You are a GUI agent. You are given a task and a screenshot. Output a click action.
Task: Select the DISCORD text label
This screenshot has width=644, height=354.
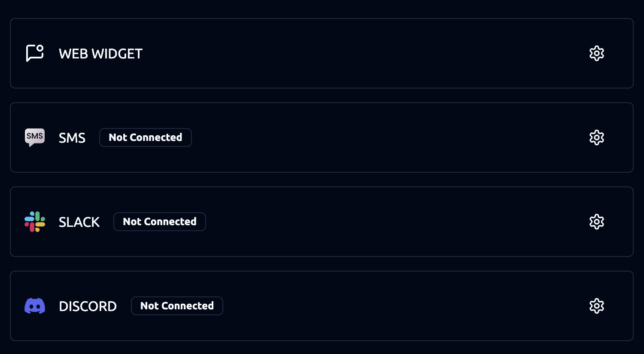pos(88,306)
